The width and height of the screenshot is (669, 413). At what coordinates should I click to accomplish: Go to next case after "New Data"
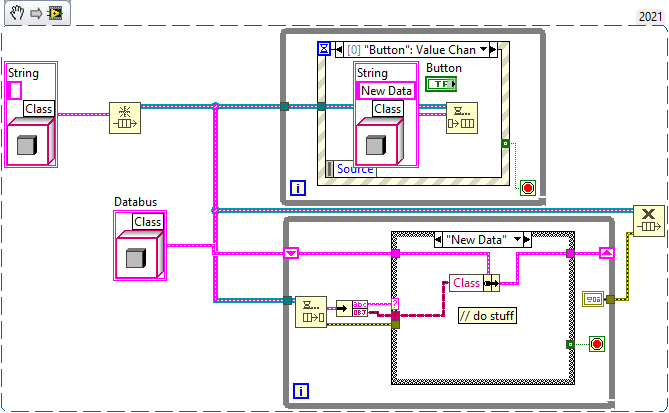coord(527,239)
